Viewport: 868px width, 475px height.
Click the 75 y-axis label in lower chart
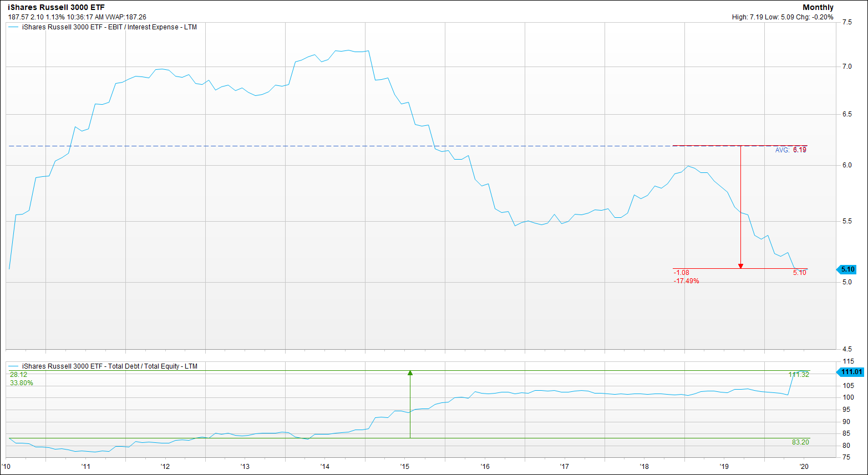846,458
